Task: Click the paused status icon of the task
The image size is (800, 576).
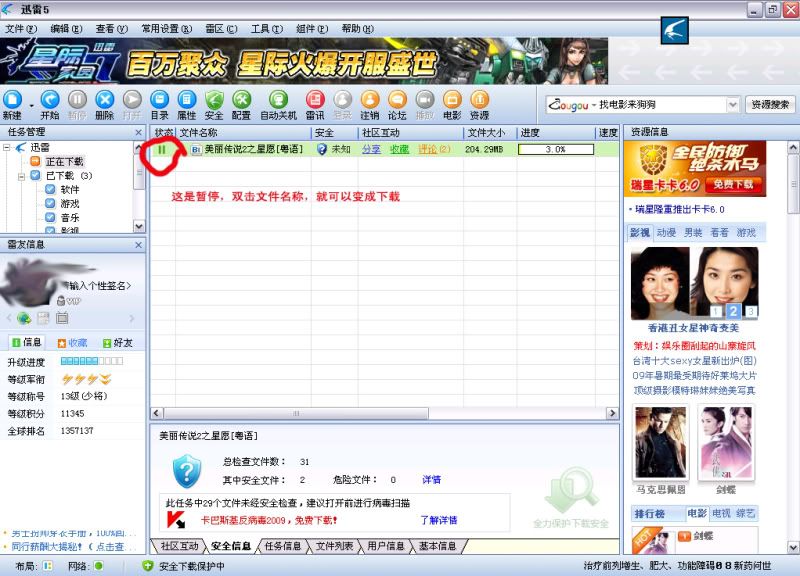Action: 162,149
